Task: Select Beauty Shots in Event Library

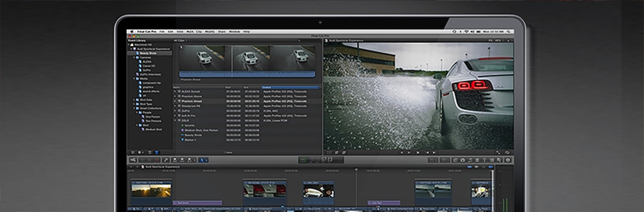Action: click(x=148, y=53)
